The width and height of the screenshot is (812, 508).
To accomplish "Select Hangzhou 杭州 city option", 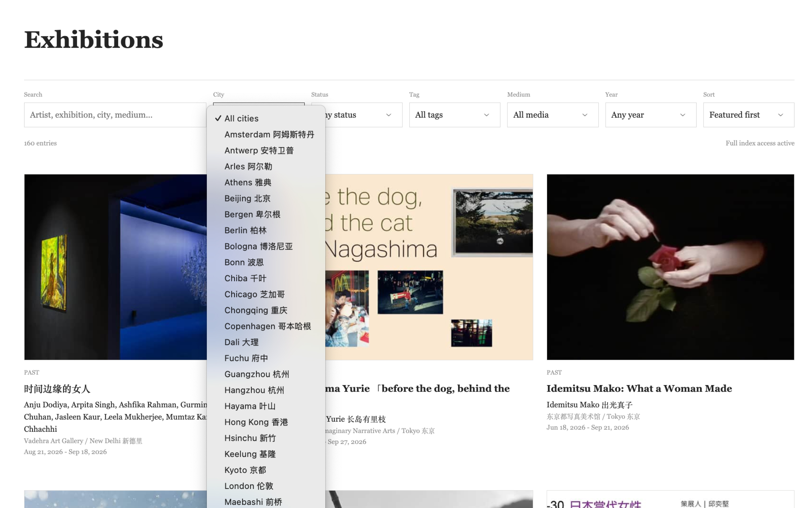I will click(266, 390).
